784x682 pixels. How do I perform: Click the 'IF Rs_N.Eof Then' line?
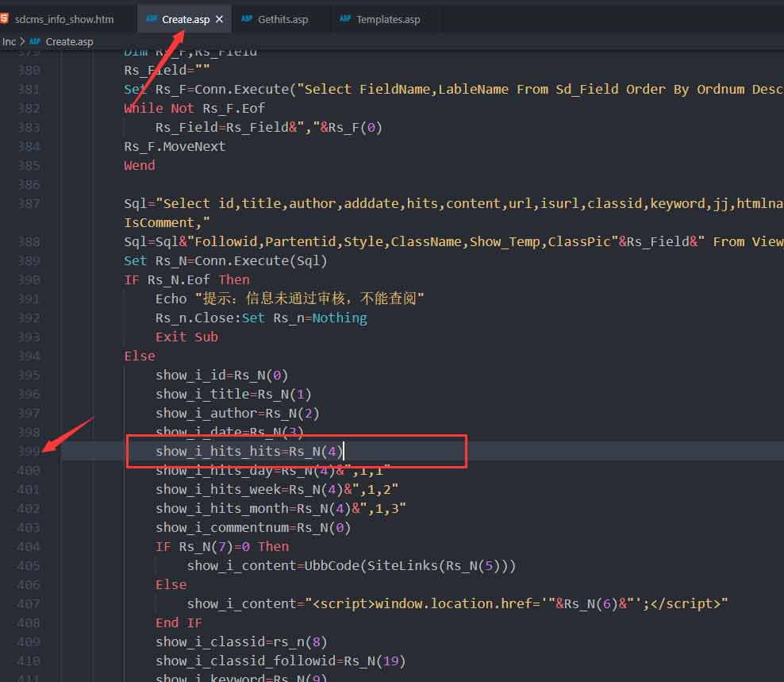[187, 280]
